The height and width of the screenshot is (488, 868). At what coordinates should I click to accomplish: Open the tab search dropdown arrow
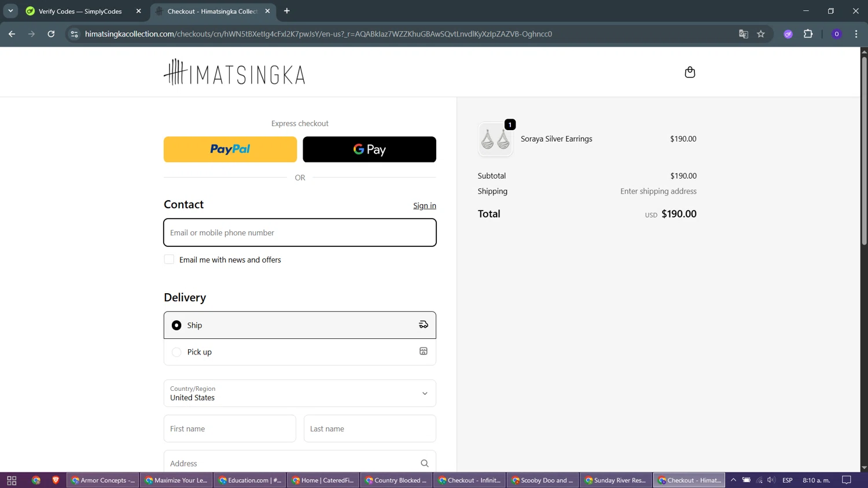point(10,11)
